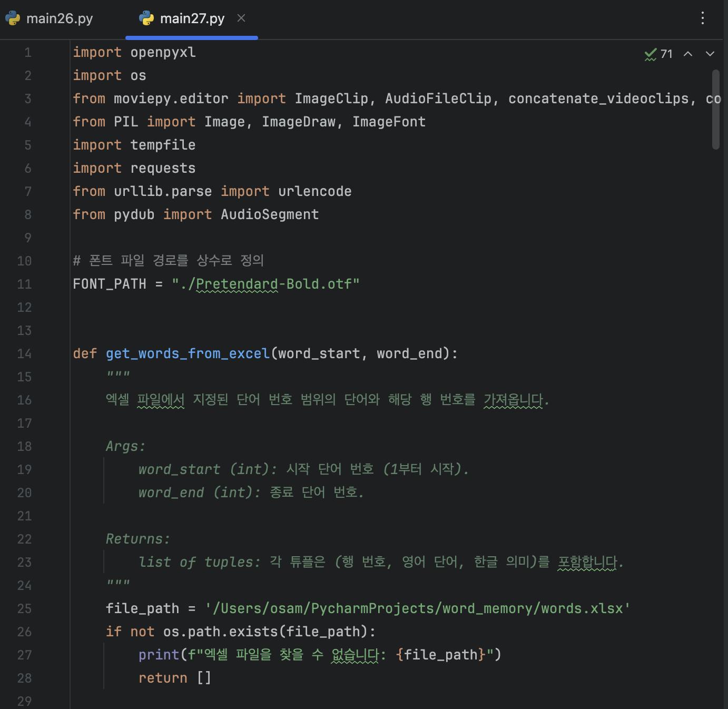Jump to previous highlighted problem arrow
728x709 pixels.
(688, 54)
